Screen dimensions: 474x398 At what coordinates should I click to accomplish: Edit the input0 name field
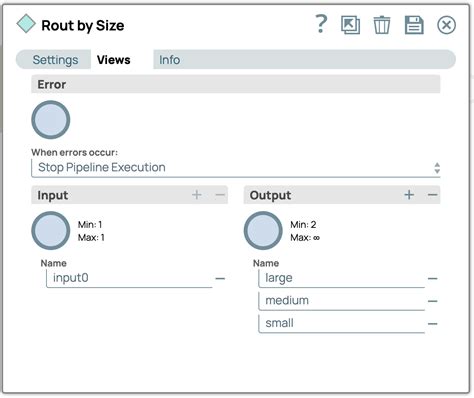(129, 278)
